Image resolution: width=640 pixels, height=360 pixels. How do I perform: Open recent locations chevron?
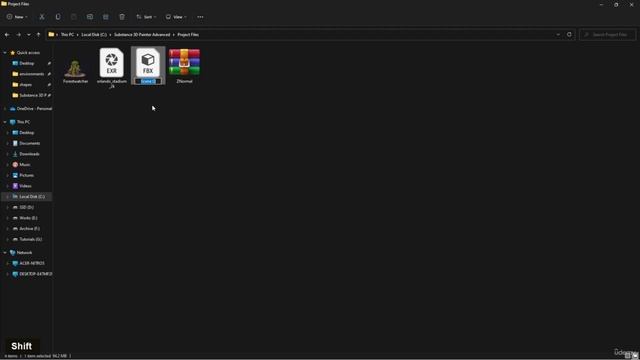tap(29, 35)
